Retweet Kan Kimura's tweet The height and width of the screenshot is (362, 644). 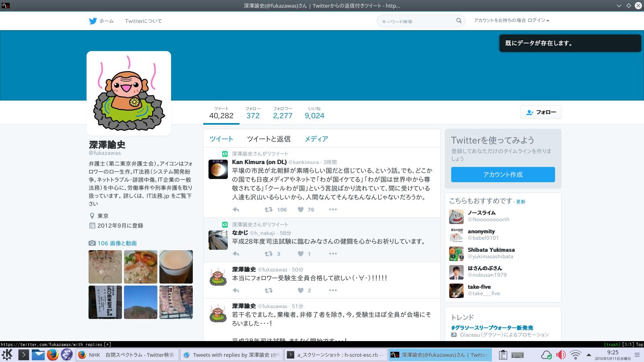tap(268, 210)
